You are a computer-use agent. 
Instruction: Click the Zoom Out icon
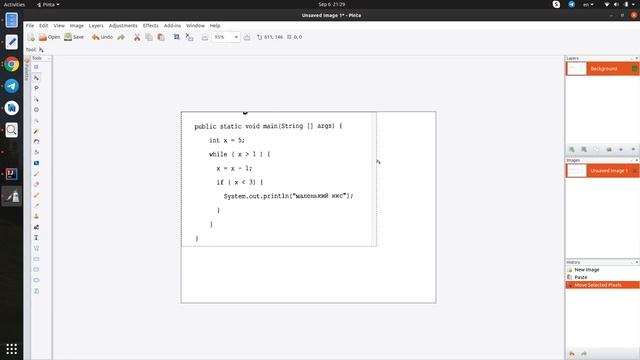point(205,37)
